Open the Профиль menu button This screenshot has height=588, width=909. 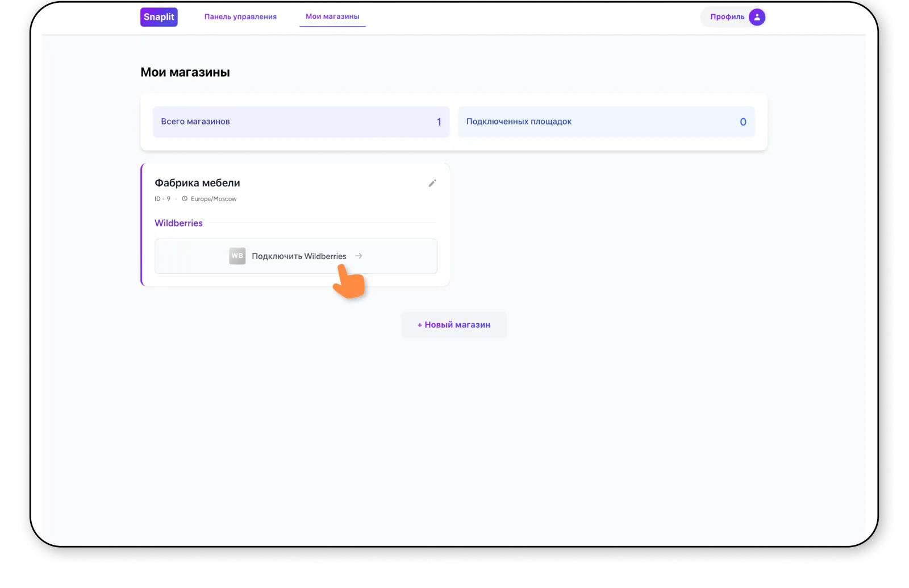point(733,17)
